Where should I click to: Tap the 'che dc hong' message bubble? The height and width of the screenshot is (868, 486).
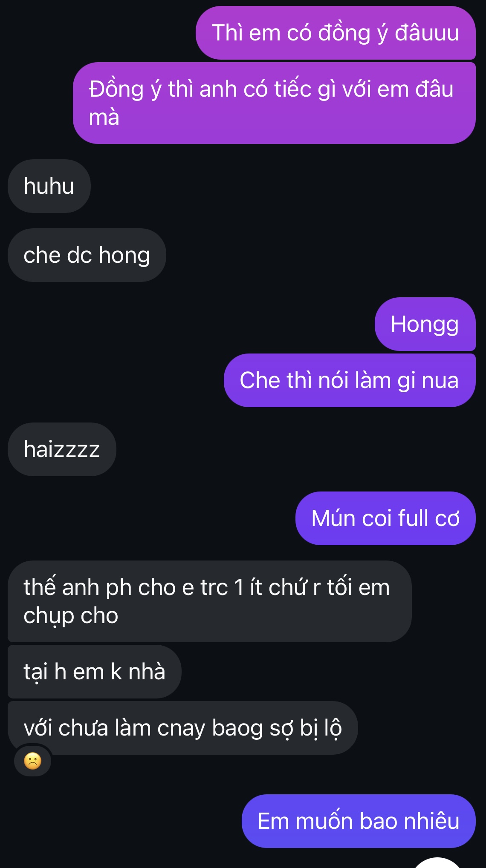pyautogui.click(x=87, y=255)
